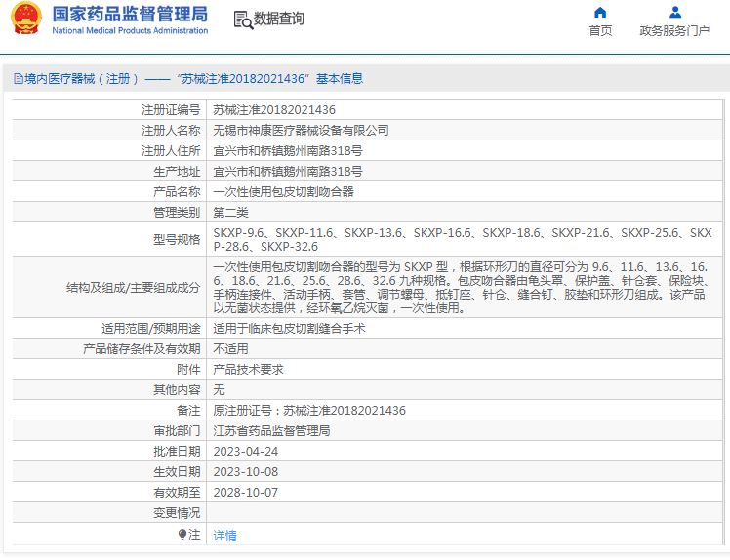The image size is (730, 560).
Task: Click the SKXP model specifications cell
Action: (464, 239)
